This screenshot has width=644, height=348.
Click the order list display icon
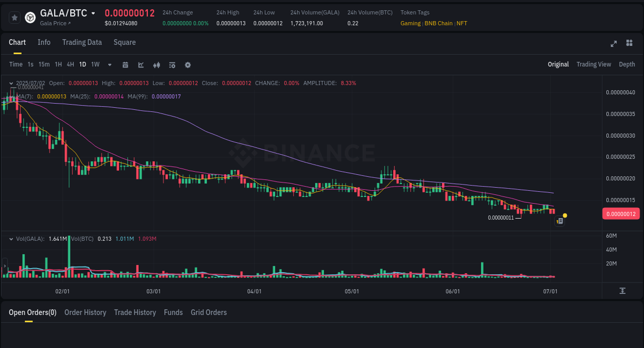pos(172,64)
